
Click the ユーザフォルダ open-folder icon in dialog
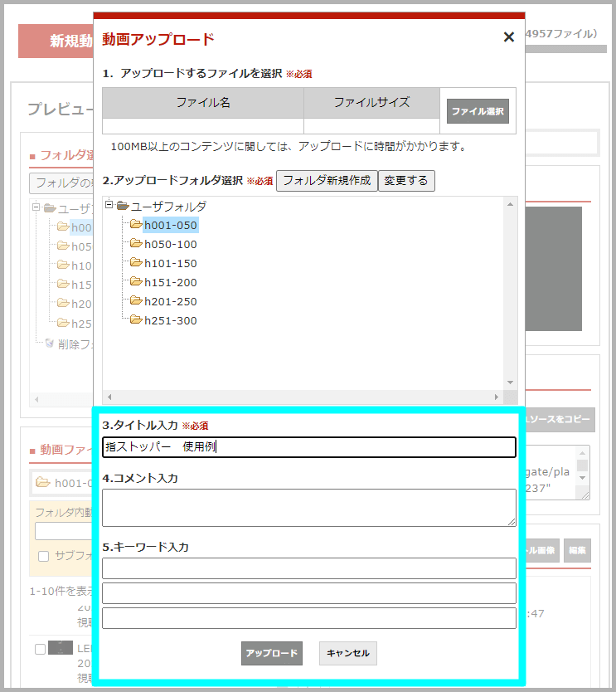click(123, 206)
